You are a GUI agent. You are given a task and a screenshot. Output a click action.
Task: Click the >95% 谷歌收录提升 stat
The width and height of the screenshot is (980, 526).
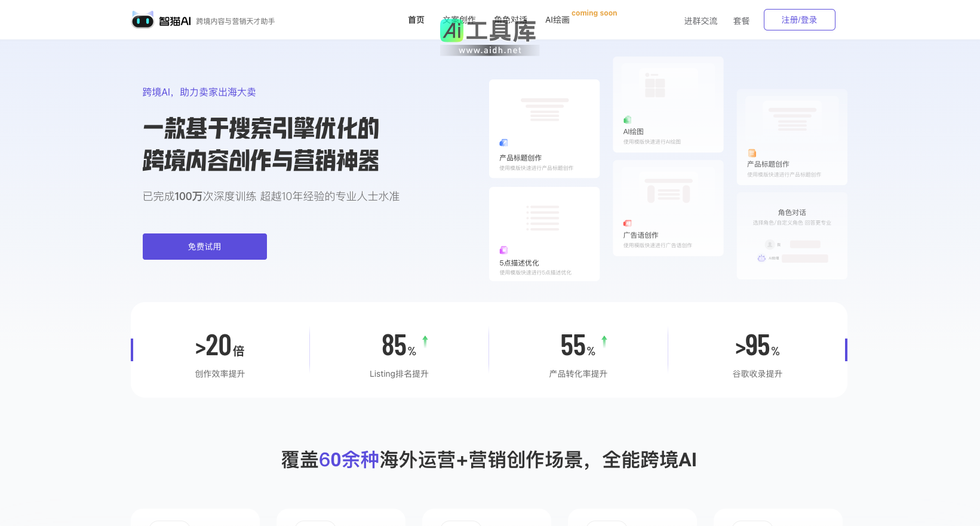[x=757, y=354]
